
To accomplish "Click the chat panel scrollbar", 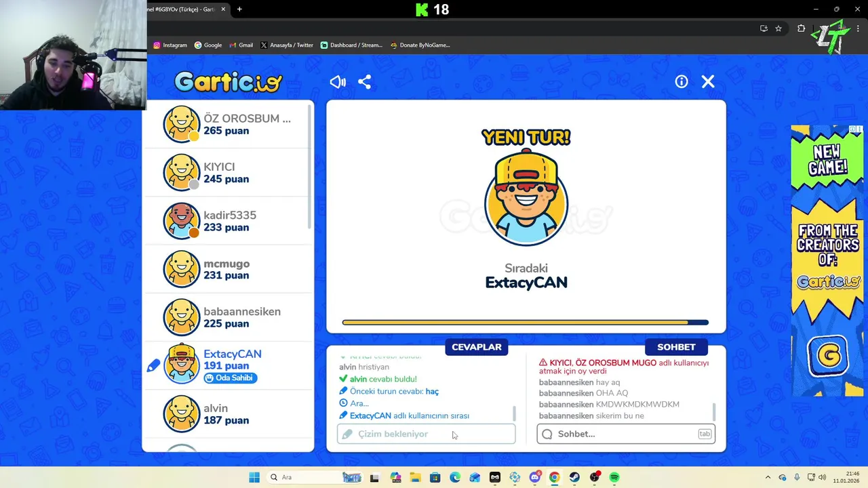I will click(x=714, y=411).
